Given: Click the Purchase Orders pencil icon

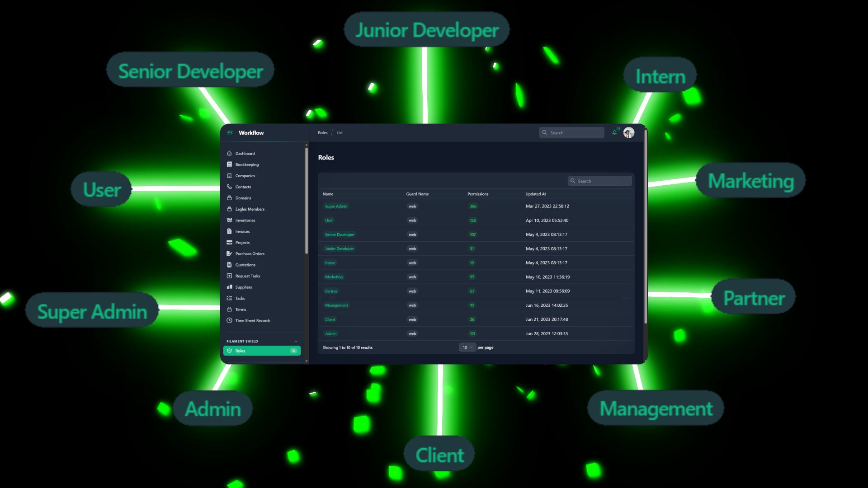Looking at the screenshot, I should [x=229, y=254].
